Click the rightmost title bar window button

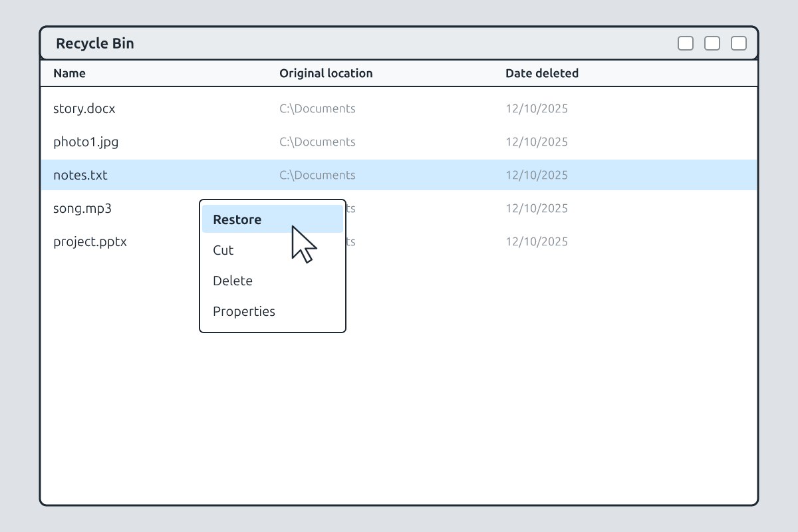[x=739, y=43]
